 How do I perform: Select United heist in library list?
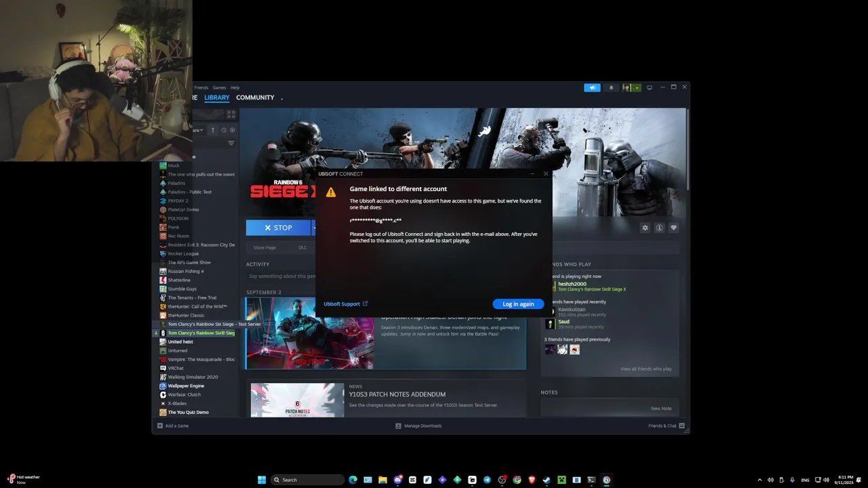(180, 342)
